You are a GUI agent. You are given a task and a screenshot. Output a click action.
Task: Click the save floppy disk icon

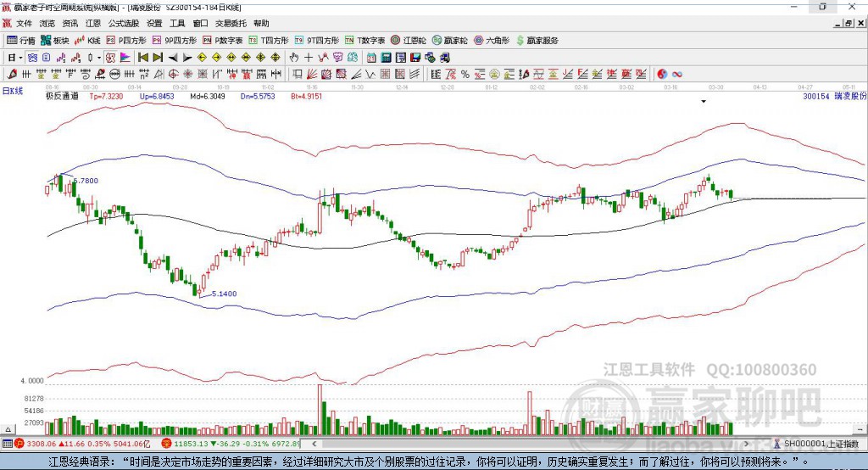[415, 58]
